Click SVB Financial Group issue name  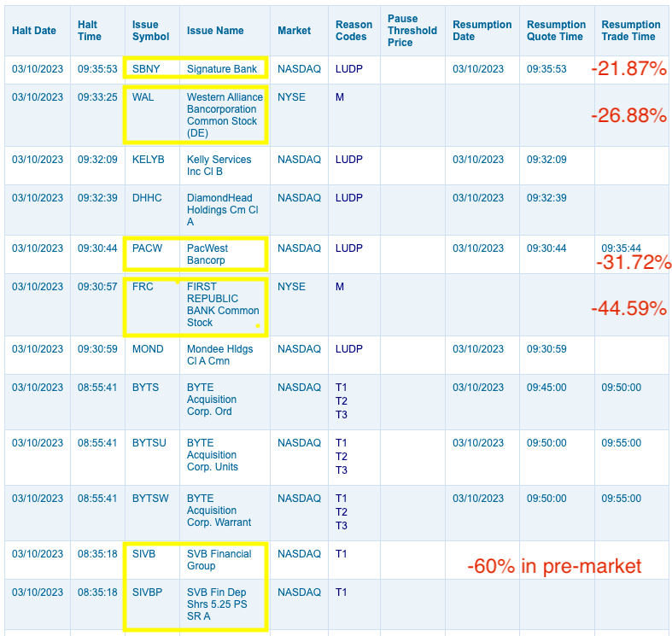(219, 560)
